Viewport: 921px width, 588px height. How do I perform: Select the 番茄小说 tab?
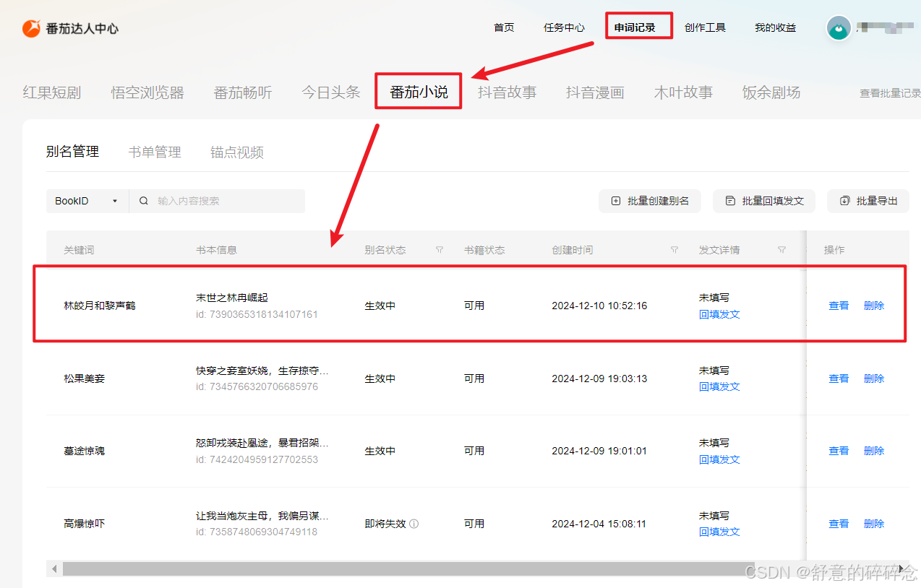pos(419,92)
